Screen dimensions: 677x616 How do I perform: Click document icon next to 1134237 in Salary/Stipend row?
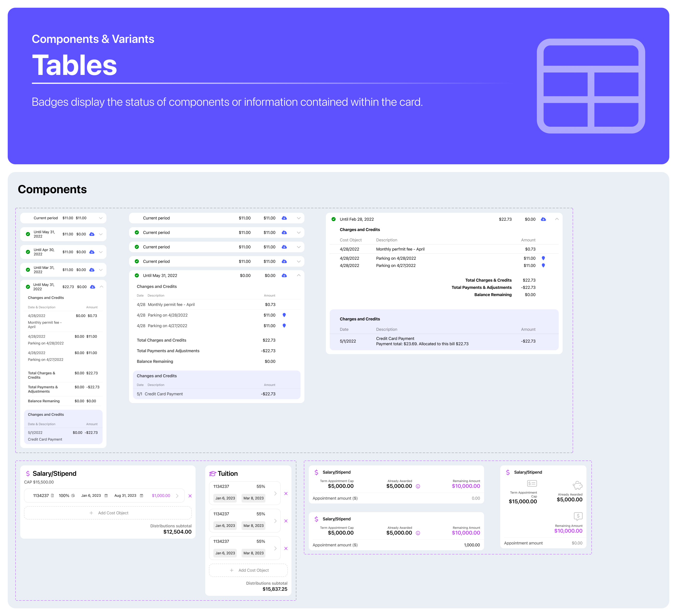53,495
